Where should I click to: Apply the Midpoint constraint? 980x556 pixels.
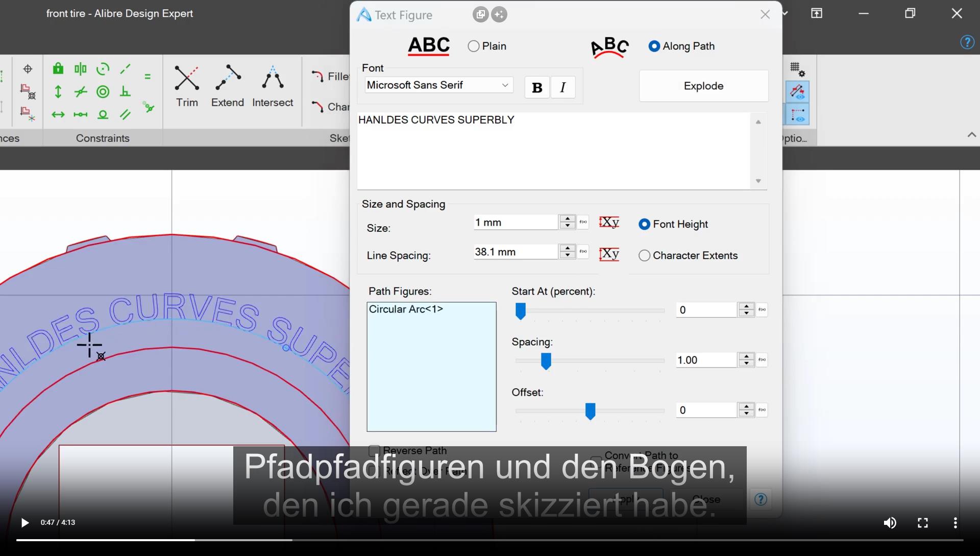click(x=81, y=114)
